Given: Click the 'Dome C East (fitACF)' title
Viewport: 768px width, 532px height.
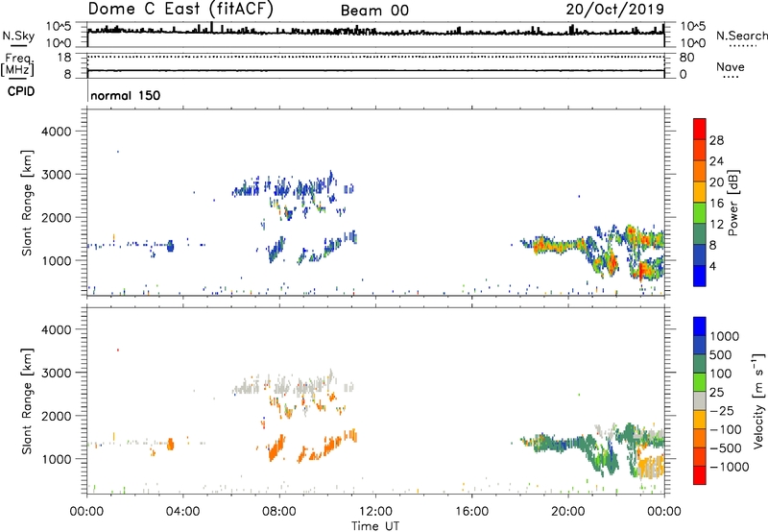Looking at the screenshot, I should pyautogui.click(x=180, y=9).
